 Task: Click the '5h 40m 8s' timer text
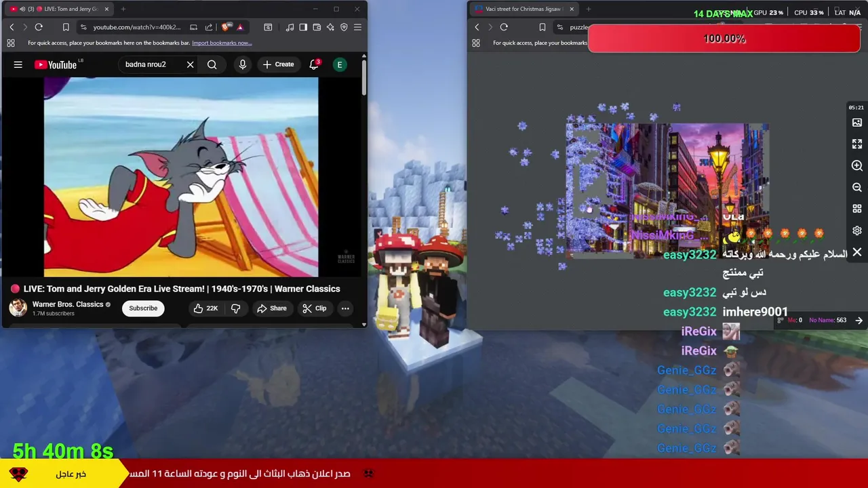(63, 451)
